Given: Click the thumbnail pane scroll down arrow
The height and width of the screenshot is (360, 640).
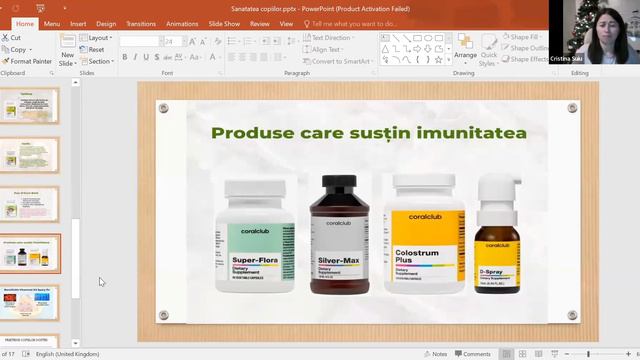Looking at the screenshot, I should click(76, 343).
